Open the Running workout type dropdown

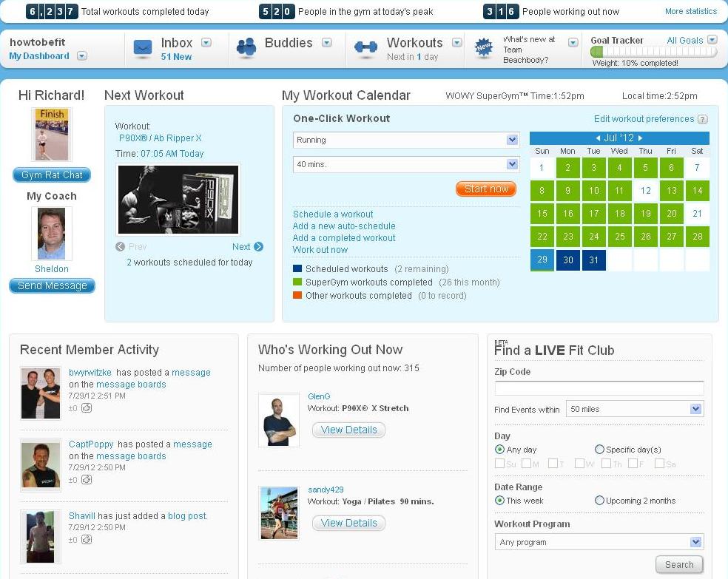pyautogui.click(x=512, y=140)
